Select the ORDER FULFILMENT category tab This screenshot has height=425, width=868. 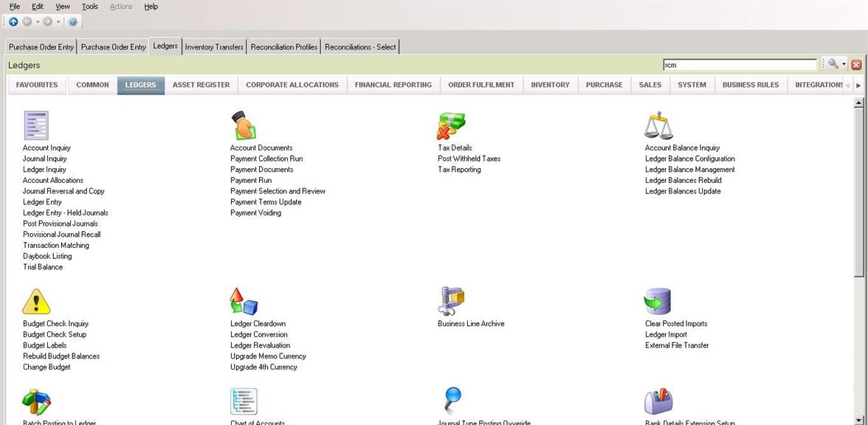click(x=481, y=86)
